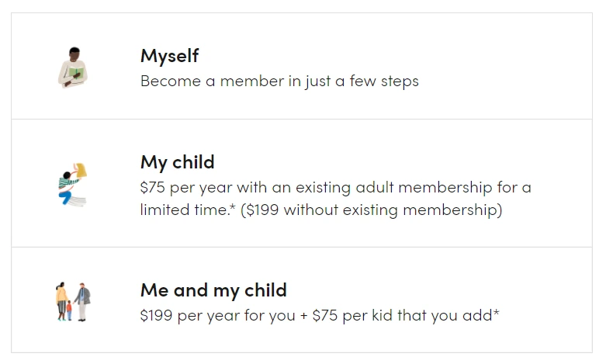Click the asterisk after "limited time."

(x=232, y=206)
